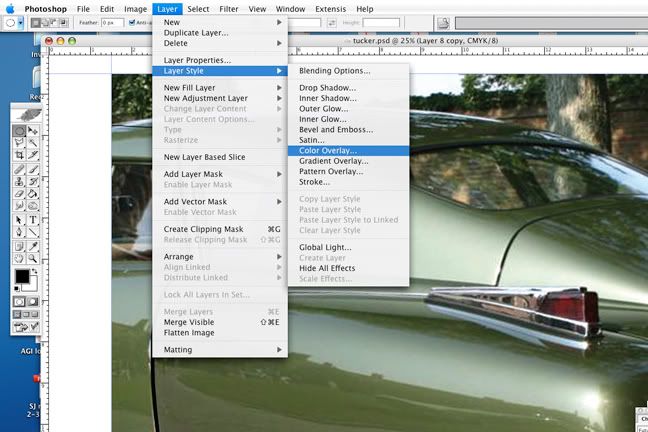648x432 pixels.
Task: Select the Notes tool
Action: [19, 246]
